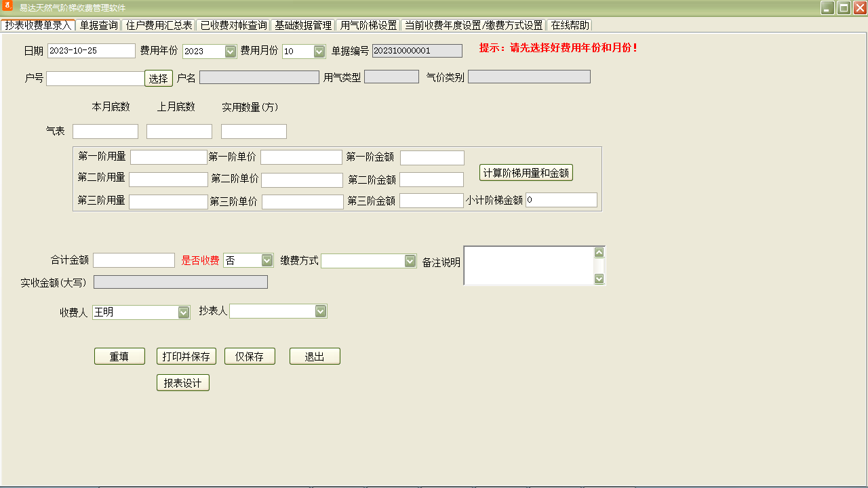Open the 住户费用汇总表 tab

(x=159, y=25)
